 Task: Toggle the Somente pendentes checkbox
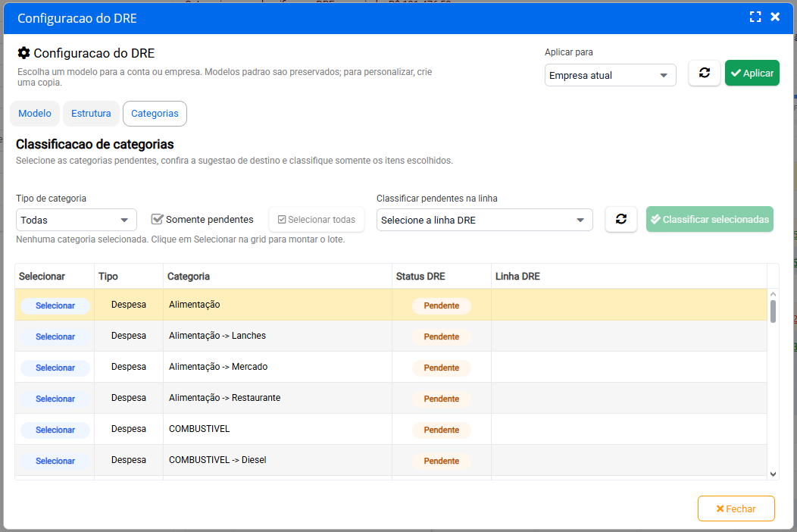pyautogui.click(x=158, y=219)
